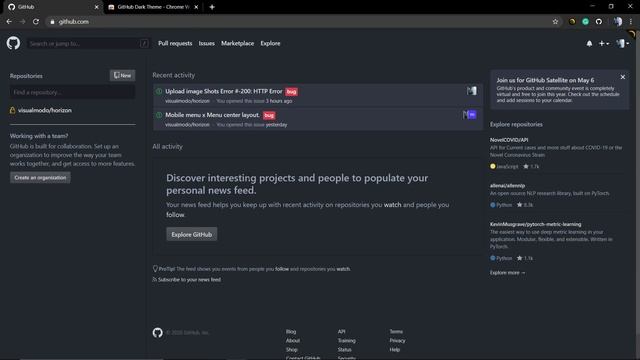Focus the Search or jump to field
Screen dimensions: 640x360
(88, 43)
